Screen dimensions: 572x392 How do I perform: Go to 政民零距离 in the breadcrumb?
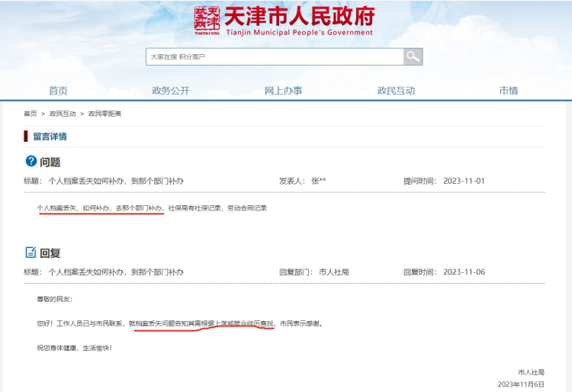point(104,114)
